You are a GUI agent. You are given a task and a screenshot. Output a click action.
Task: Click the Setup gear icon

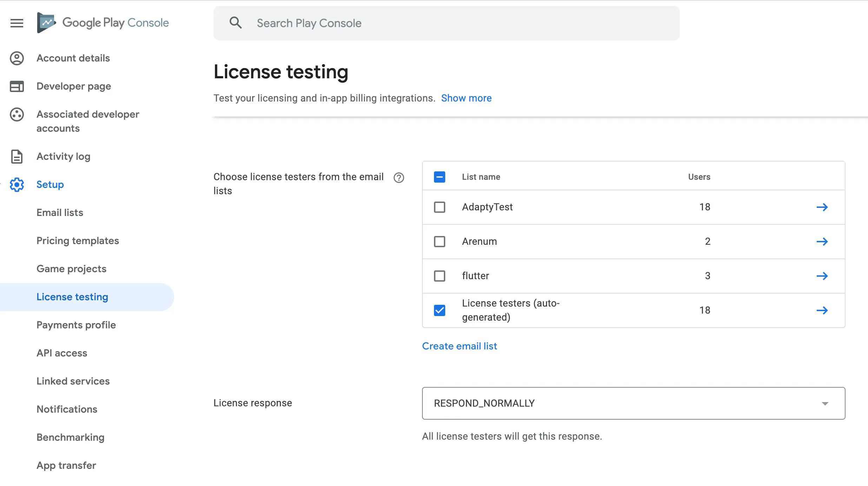click(x=17, y=185)
